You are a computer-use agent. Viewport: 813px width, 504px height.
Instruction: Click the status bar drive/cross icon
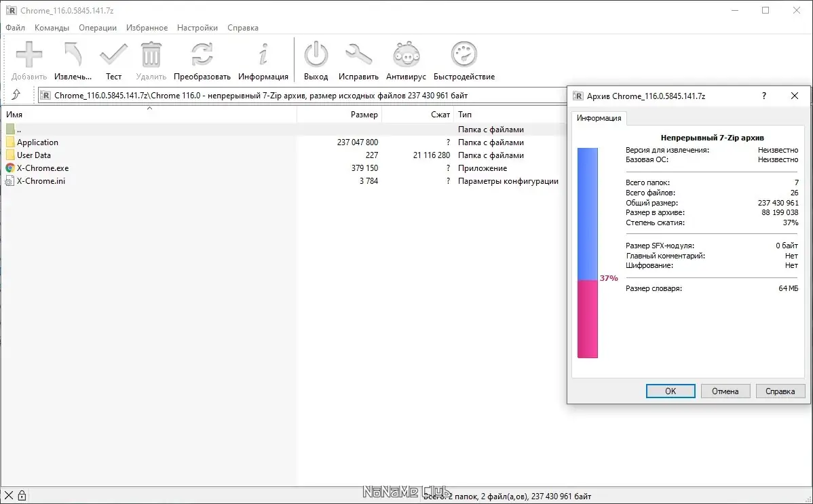[x=9, y=495]
